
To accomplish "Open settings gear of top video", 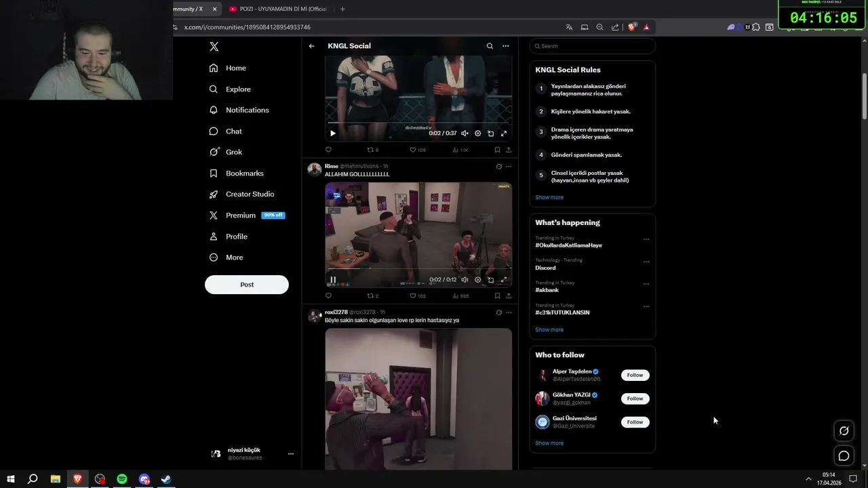I will (477, 134).
